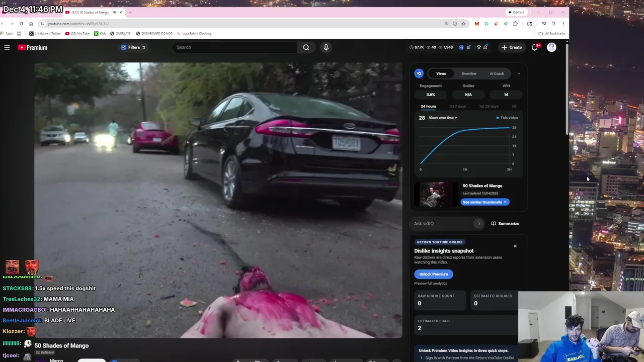Click the Create button

512,47
